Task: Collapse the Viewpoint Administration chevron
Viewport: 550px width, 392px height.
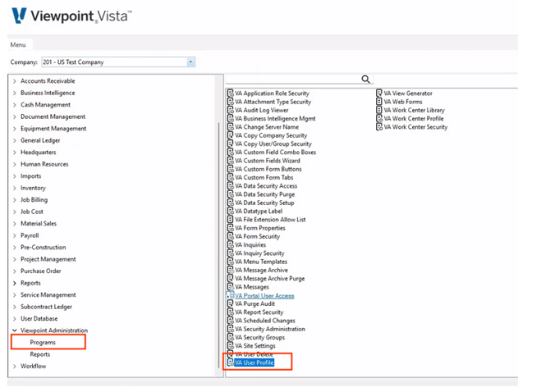Action: [15, 330]
